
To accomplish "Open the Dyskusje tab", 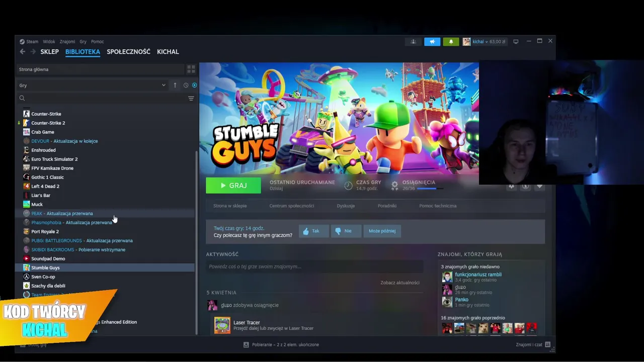I will point(346,206).
